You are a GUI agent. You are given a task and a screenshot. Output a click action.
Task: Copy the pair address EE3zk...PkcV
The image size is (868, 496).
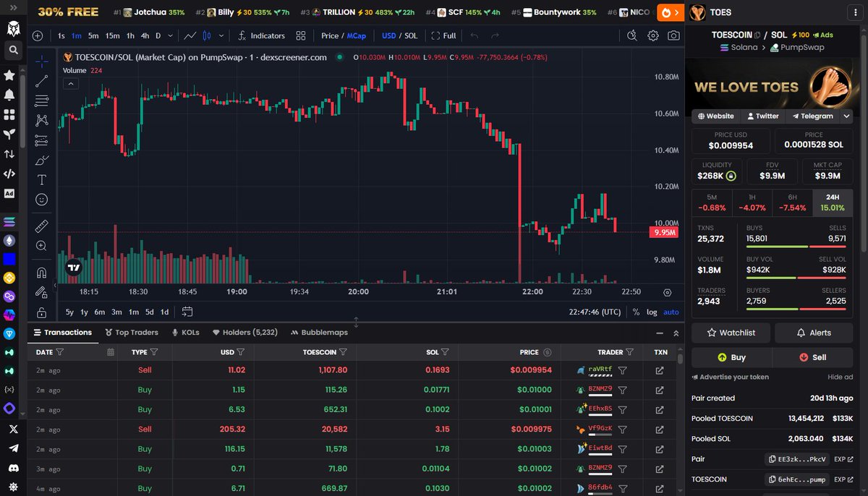[798, 459]
